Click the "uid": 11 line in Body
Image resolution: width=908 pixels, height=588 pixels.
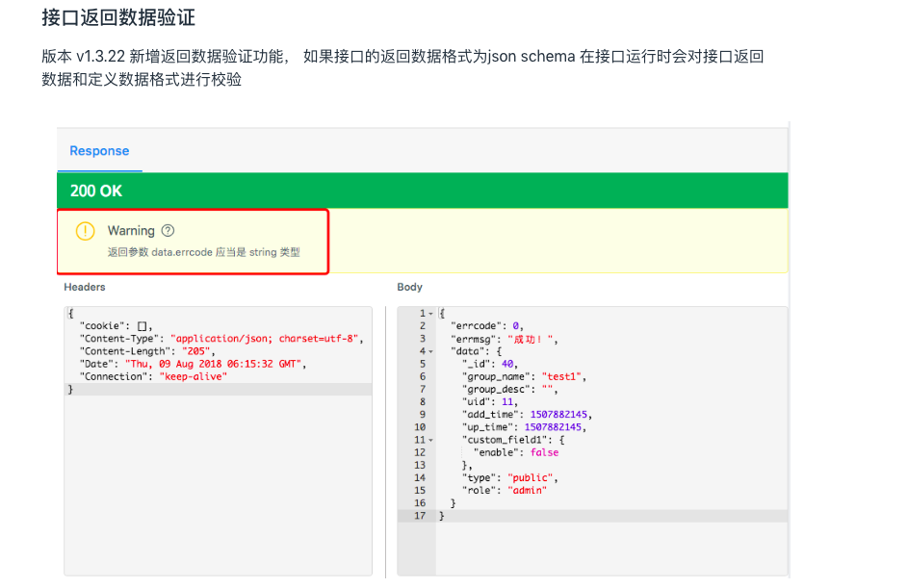coord(490,402)
